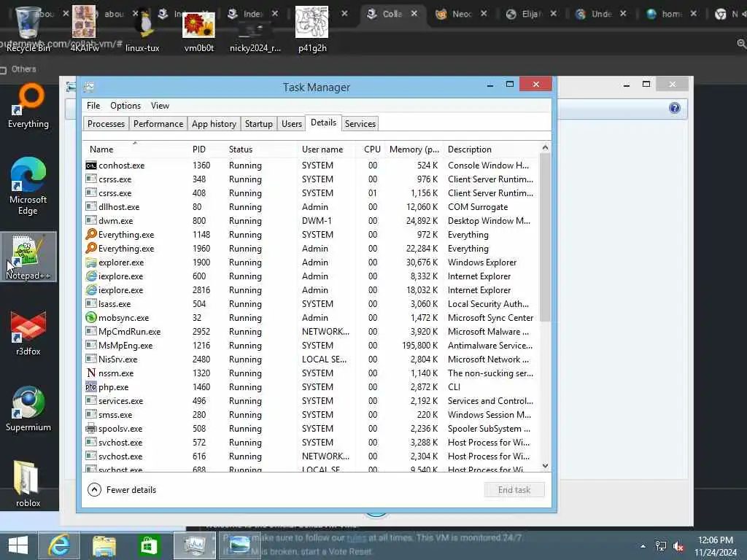Select the MpCmdRun.exe row
This screenshot has width=747, height=560.
pyautogui.click(x=311, y=332)
